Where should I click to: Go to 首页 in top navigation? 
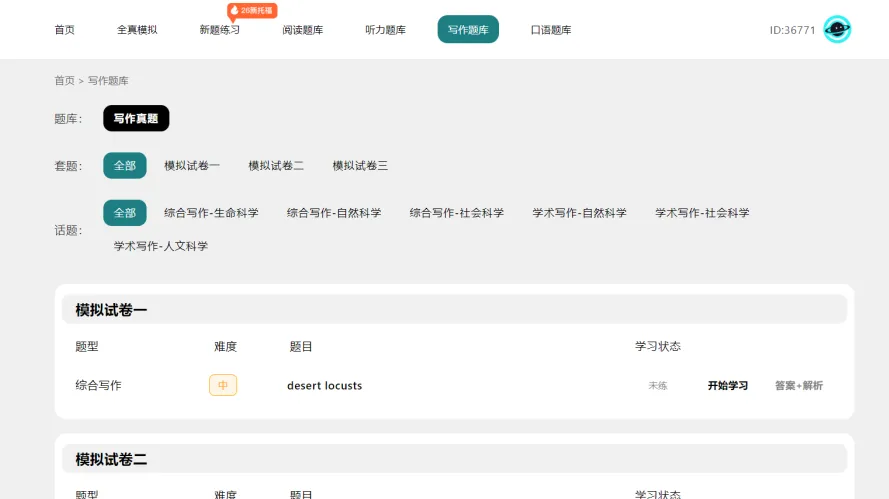pos(65,30)
